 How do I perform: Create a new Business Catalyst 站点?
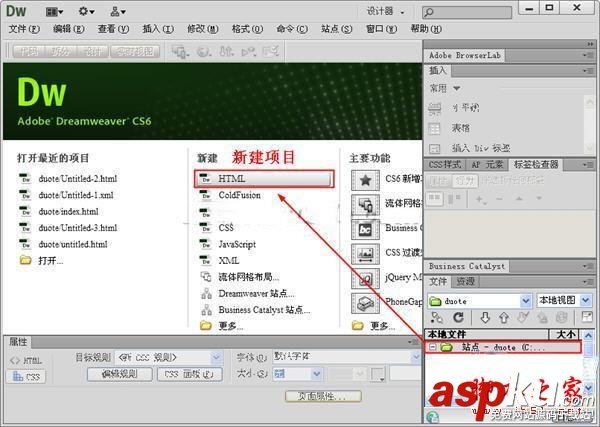coord(264,310)
